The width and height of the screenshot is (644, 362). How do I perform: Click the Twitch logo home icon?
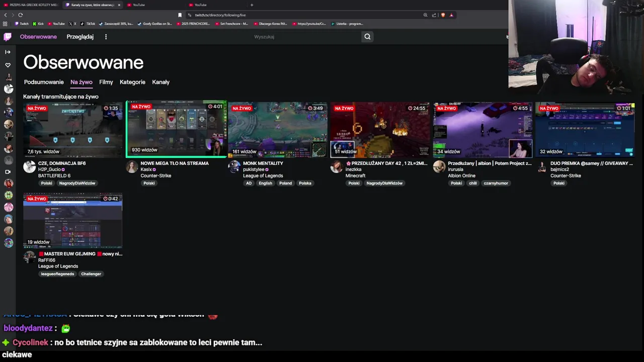8,37
